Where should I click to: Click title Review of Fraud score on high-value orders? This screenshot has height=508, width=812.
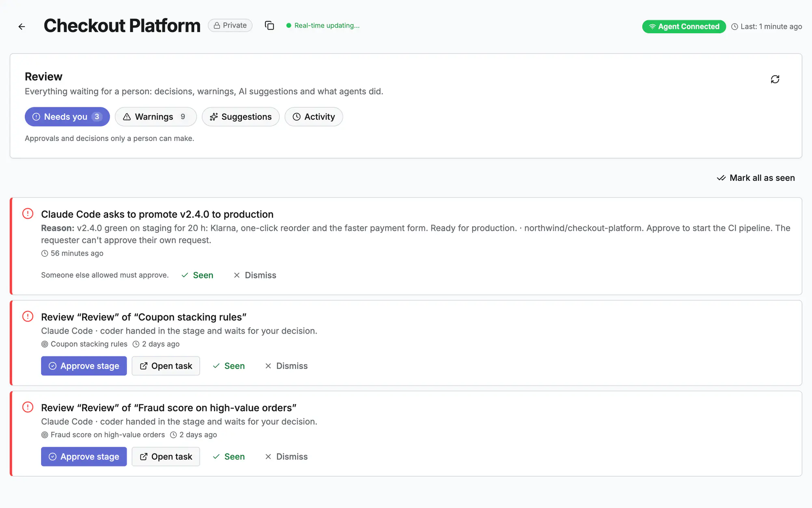(168, 408)
